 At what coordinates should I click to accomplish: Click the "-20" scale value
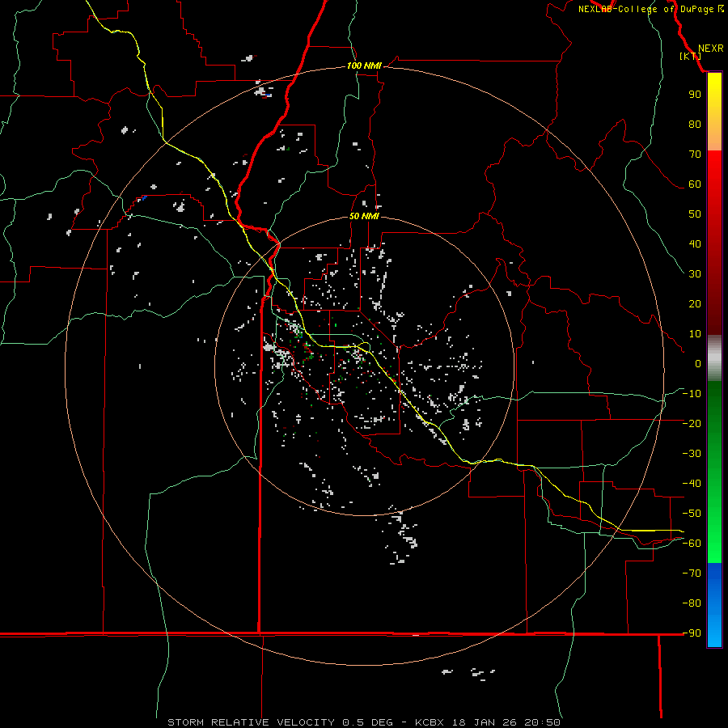[x=692, y=424]
